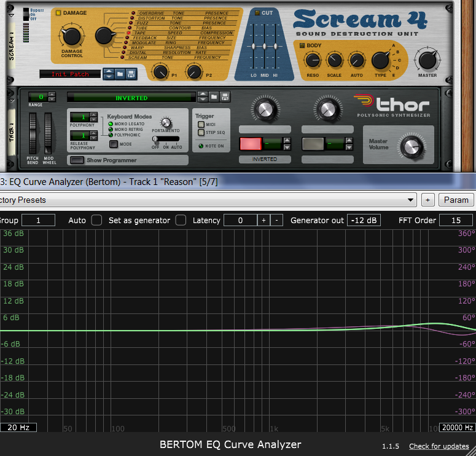The width and height of the screenshot is (476, 456).
Task: Click the portamento OFF/ON/AUTO switch
Action: pyautogui.click(x=166, y=139)
